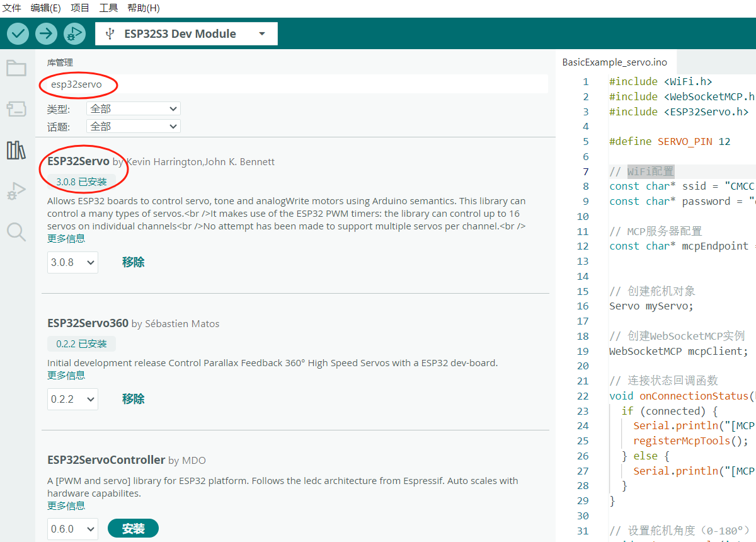
Task: Click the ESP32Servo library title
Action: [x=78, y=161]
